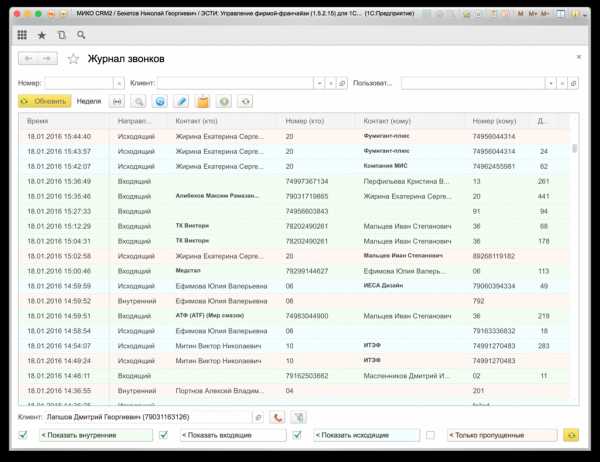This screenshot has height=462, width=600.
Task: Open the applications grid menu icon
Action: pyautogui.click(x=22, y=35)
